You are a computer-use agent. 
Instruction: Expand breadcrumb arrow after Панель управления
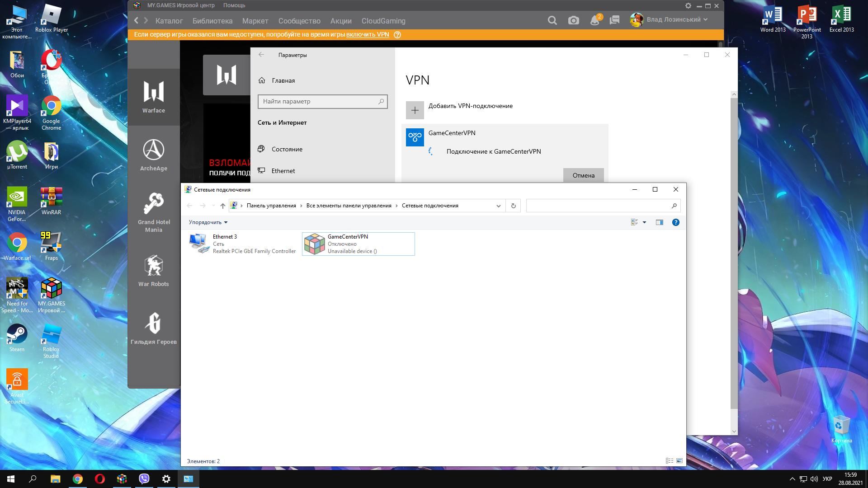[301, 206]
